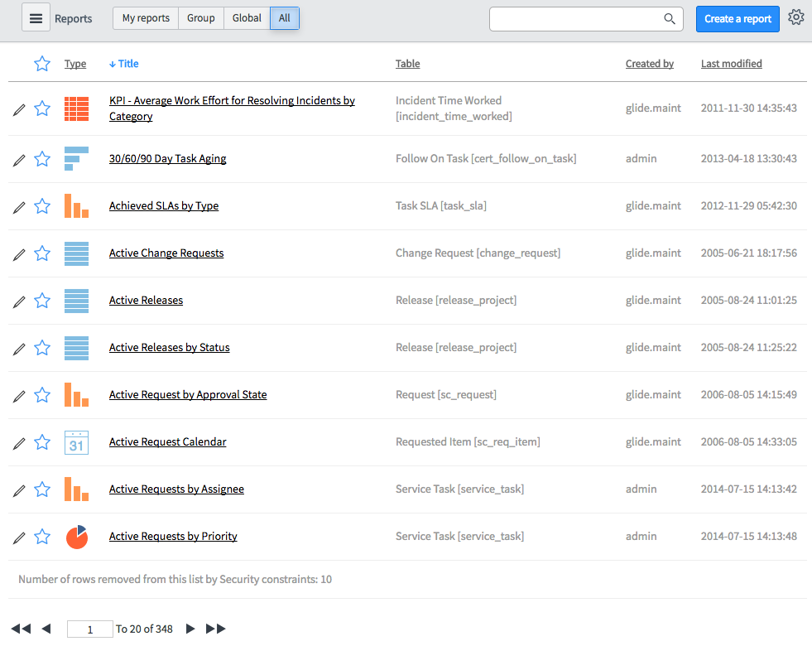Click the Create a report button

pyautogui.click(x=738, y=19)
